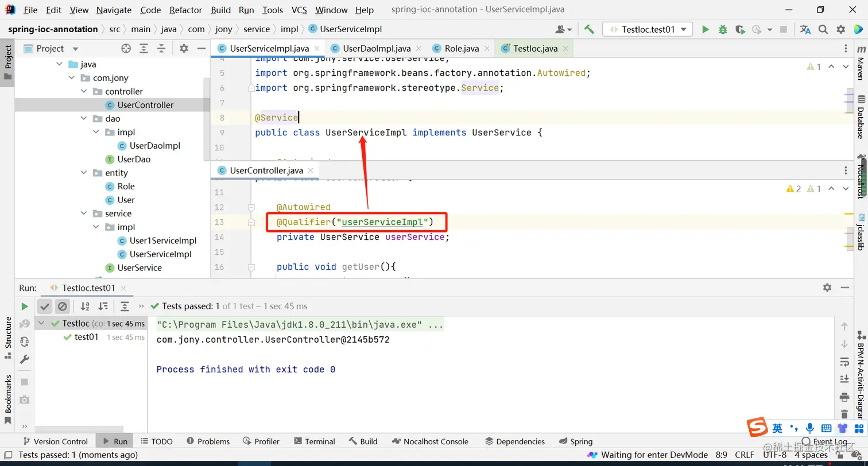Open the Database tool window
The height and width of the screenshot is (466, 868).
(861, 116)
